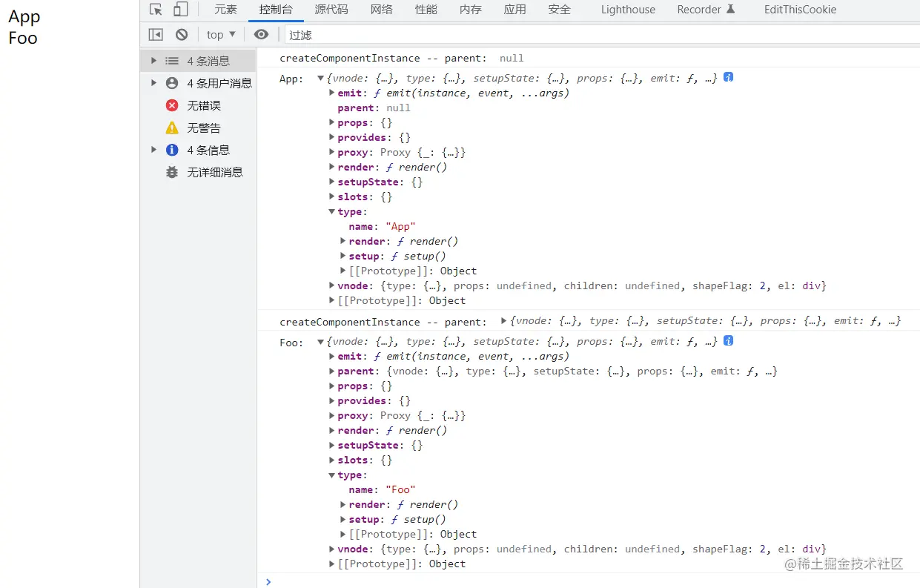Expand vnode property under Foo object
Image resolution: width=920 pixels, height=588 pixels.
[x=331, y=549]
